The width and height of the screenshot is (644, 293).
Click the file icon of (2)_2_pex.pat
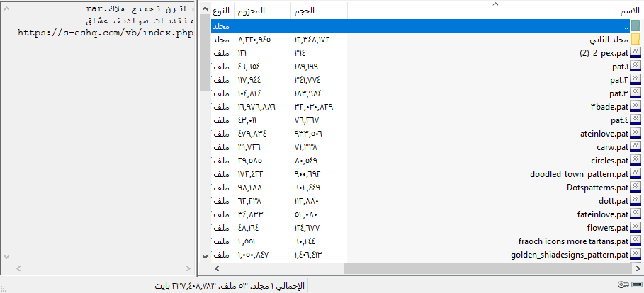[635, 53]
